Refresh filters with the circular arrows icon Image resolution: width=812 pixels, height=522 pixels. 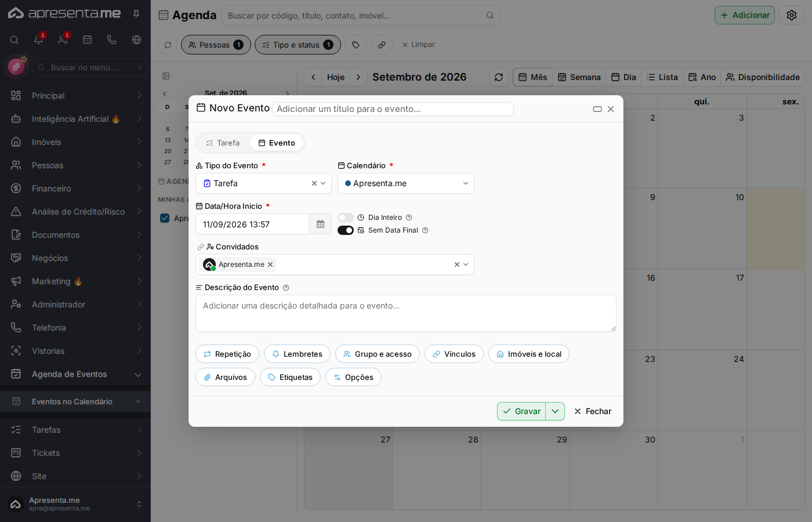tap(168, 45)
